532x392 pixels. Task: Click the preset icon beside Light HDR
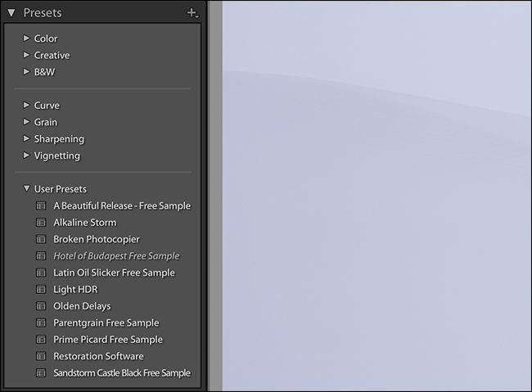(x=41, y=290)
